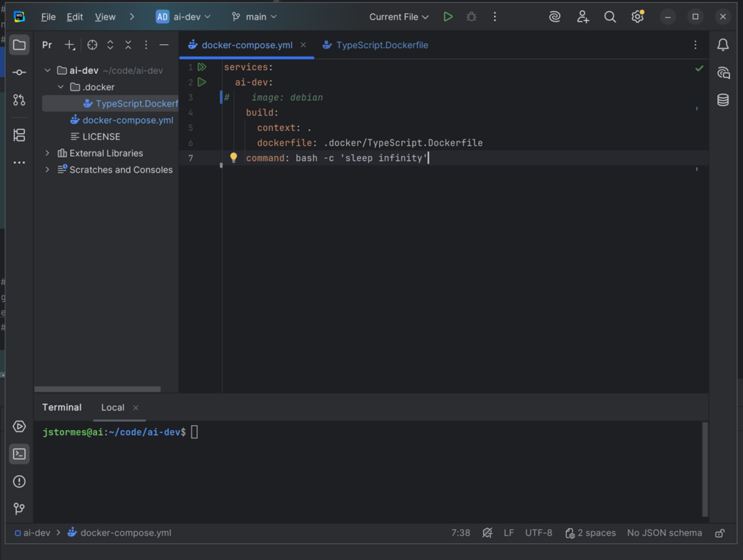743x560 pixels.
Task: Click the green Run button in toolbar
Action: tap(448, 17)
